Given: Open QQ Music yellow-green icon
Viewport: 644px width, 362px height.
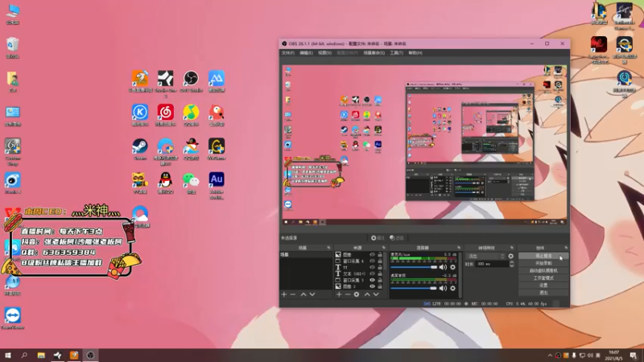Looking at the screenshot, I should [191, 115].
